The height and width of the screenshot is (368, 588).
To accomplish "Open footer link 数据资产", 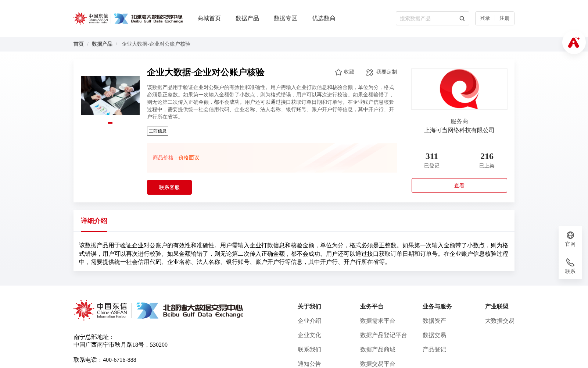I will (x=434, y=321).
